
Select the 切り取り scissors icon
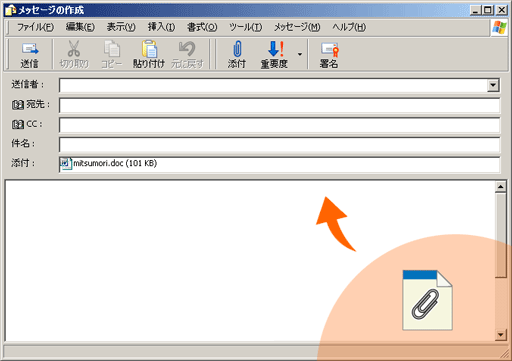[x=74, y=49]
